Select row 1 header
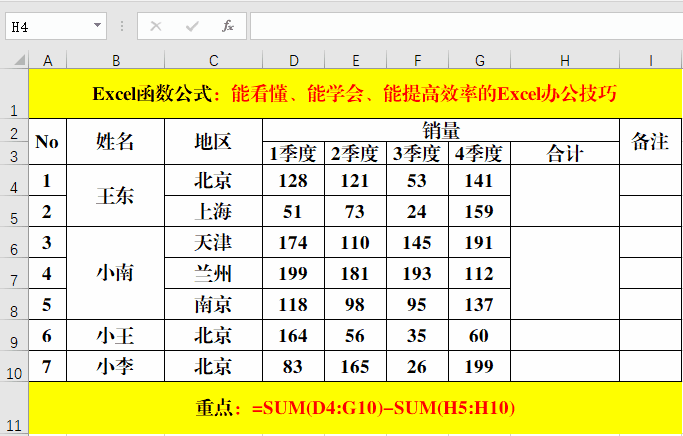 point(14,93)
